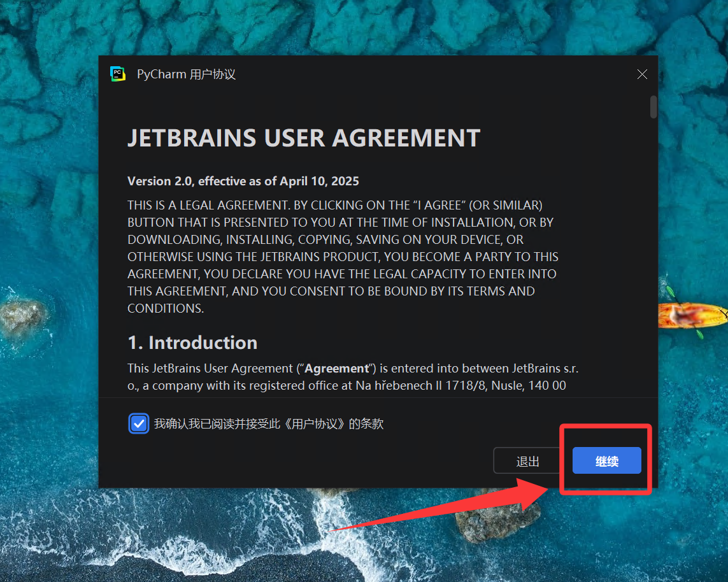Click the PyCharm logo icon in title bar

[117, 75]
